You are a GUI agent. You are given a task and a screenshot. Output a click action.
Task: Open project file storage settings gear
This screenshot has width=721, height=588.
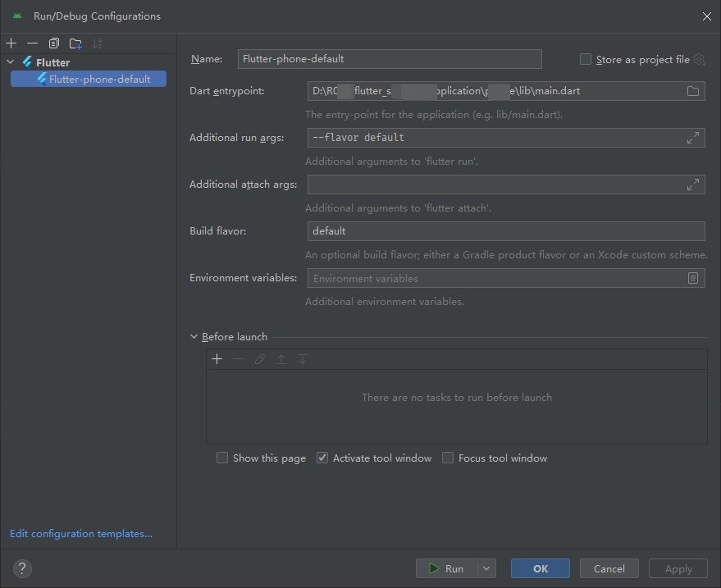click(699, 59)
